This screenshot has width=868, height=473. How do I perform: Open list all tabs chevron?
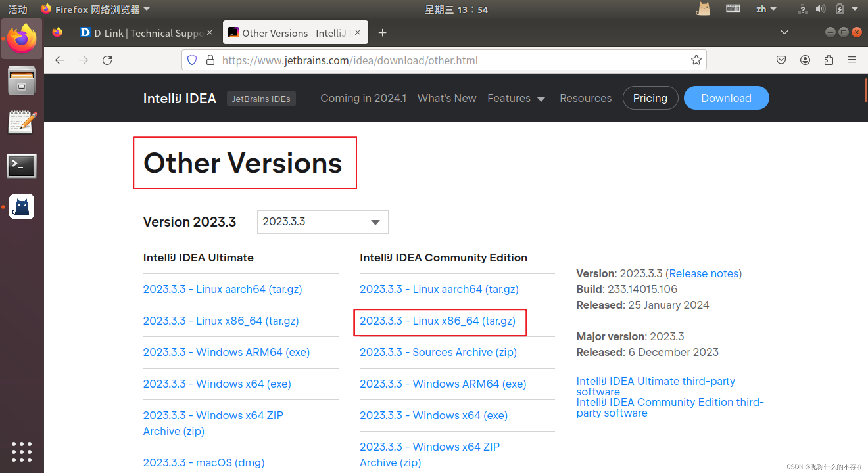coord(784,32)
